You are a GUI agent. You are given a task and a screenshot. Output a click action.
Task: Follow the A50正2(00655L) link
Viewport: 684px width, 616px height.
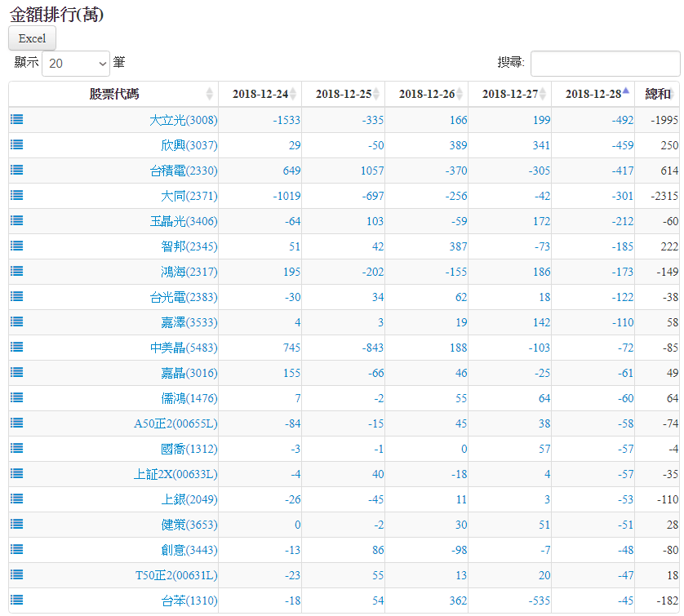pyautogui.click(x=175, y=423)
